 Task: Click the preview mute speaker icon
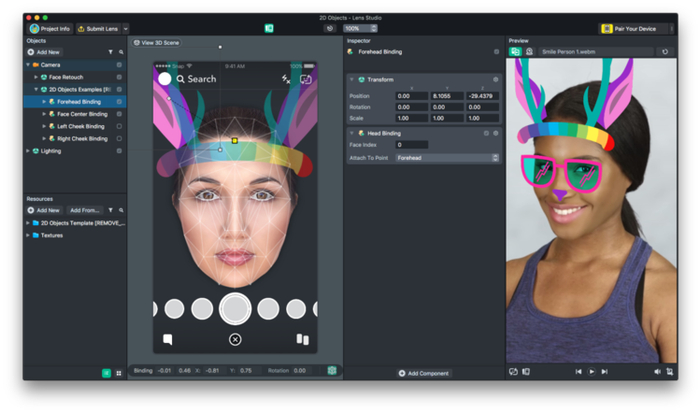(657, 371)
